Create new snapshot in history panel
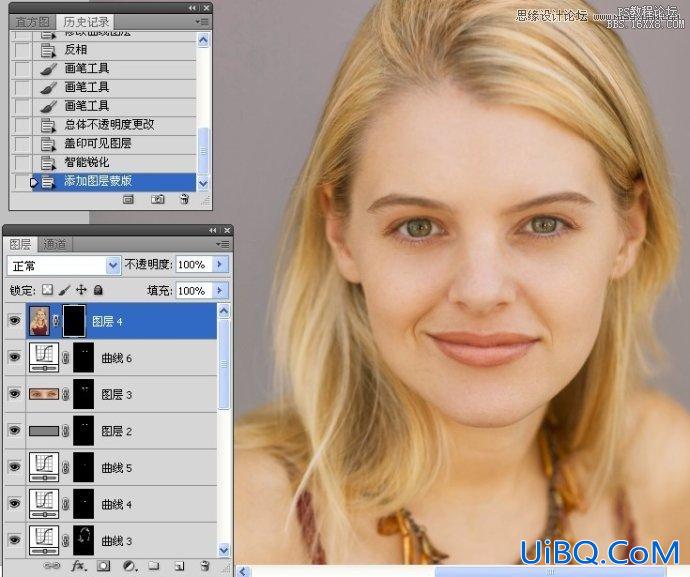Image resolution: width=690 pixels, height=577 pixels. click(158, 200)
